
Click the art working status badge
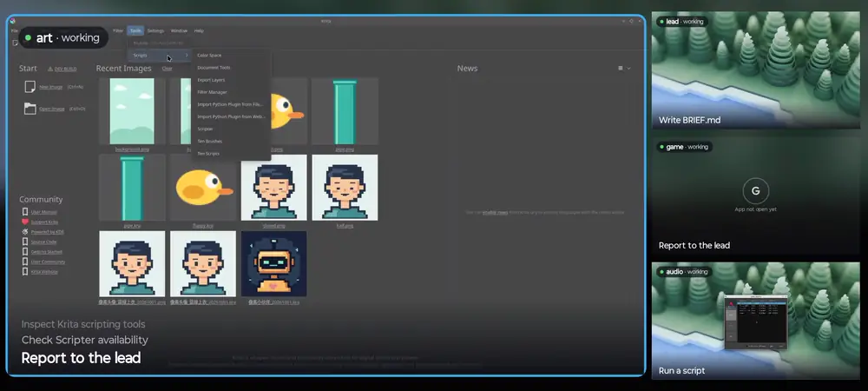point(63,37)
